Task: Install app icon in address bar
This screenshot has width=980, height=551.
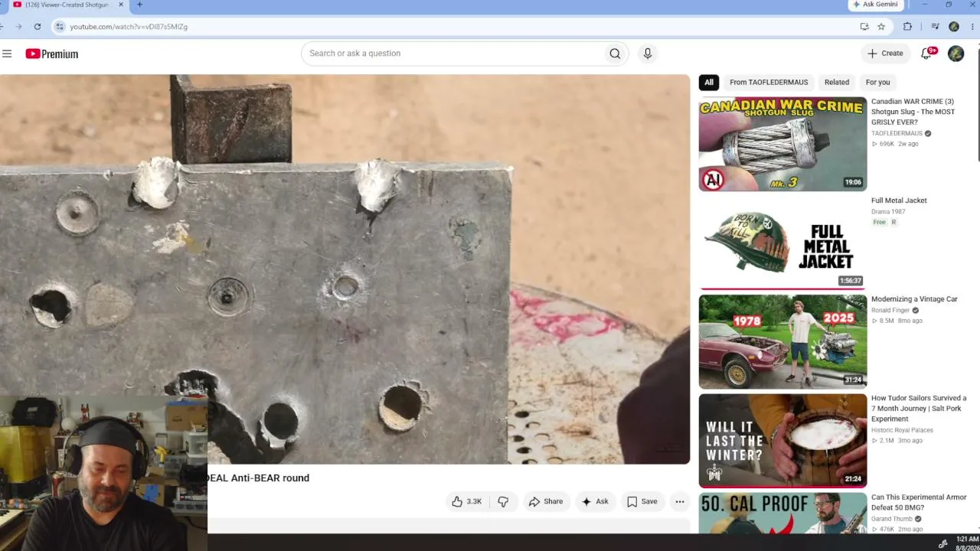Action: (x=864, y=27)
